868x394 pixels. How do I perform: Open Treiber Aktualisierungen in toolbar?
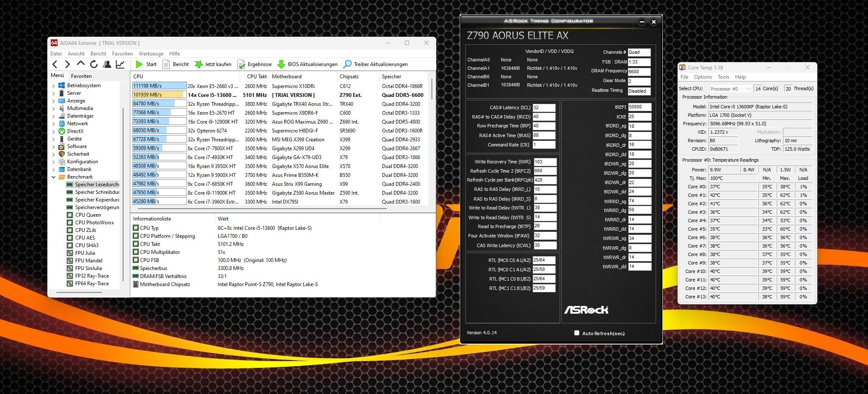pyautogui.click(x=375, y=64)
